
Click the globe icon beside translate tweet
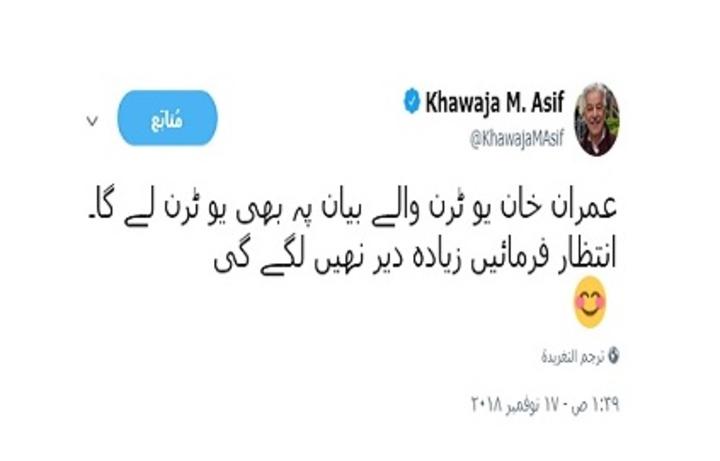(613, 355)
